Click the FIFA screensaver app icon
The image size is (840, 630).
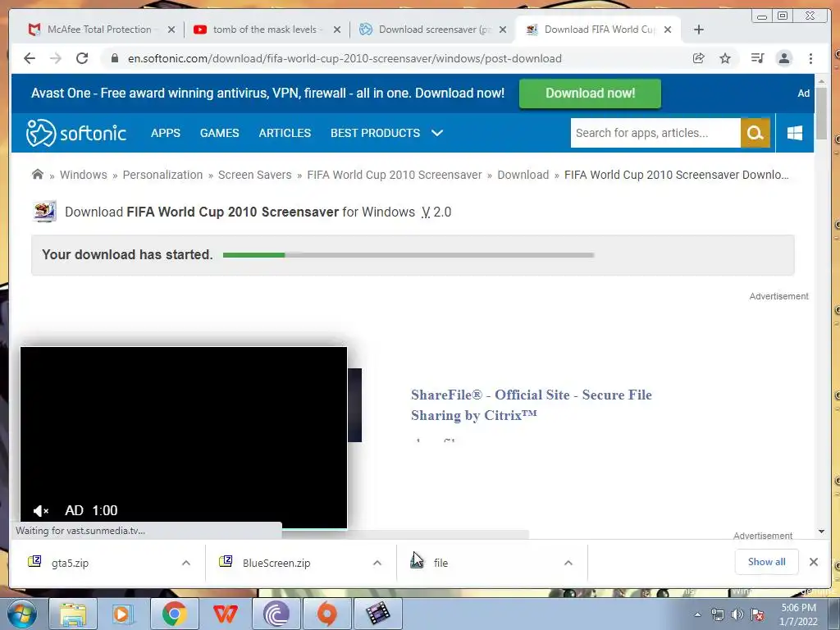click(44, 212)
